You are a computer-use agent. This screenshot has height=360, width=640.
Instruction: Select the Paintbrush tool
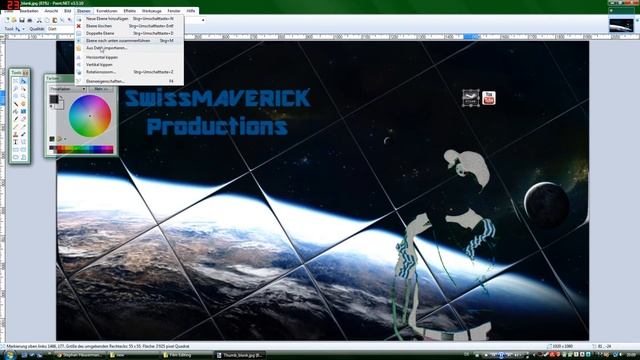pos(16,119)
